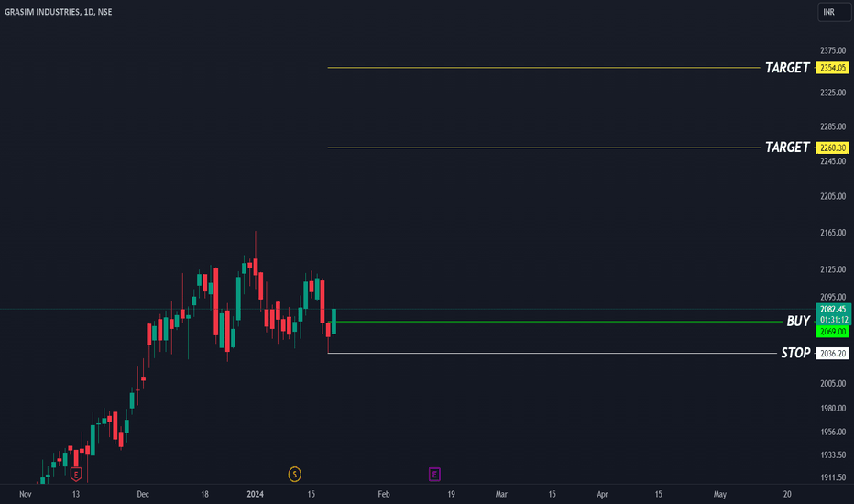Click the May label on time axis
This screenshot has height=504, width=854.
pyautogui.click(x=720, y=494)
